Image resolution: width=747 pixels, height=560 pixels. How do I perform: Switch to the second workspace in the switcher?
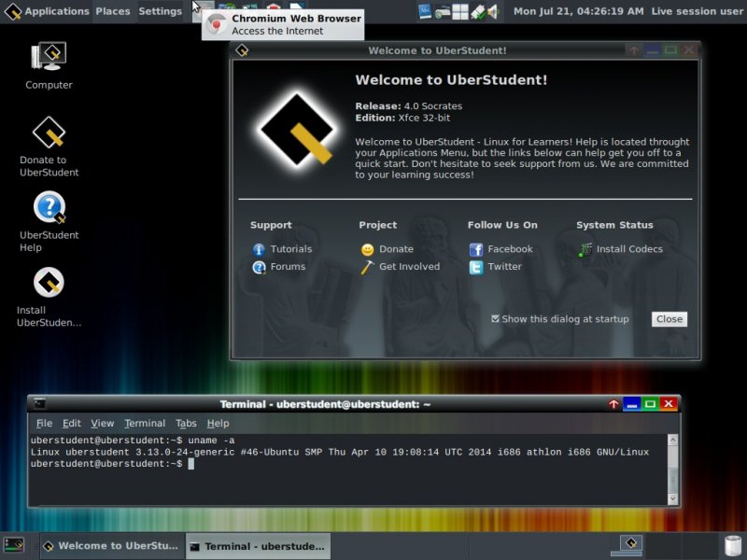click(665, 545)
